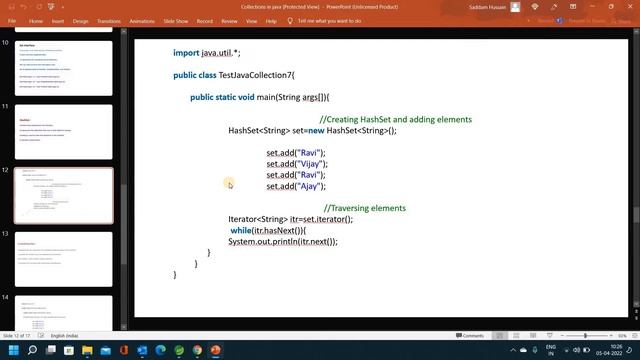Open Microsoft Edge from taskbar
The height and width of the screenshot is (360, 640).
tap(160, 350)
